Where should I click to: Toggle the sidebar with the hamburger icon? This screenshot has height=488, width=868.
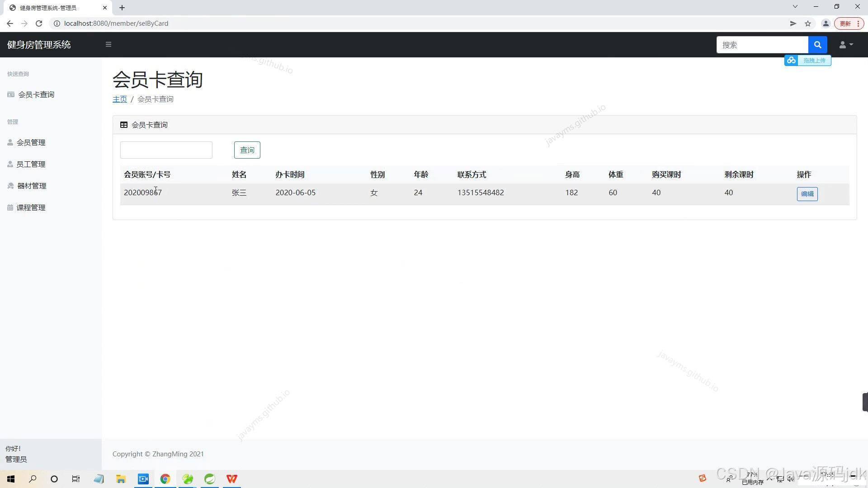point(108,44)
